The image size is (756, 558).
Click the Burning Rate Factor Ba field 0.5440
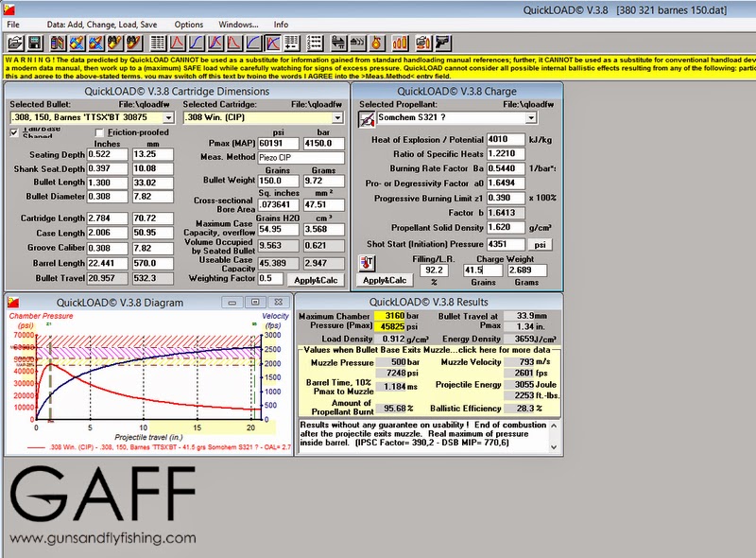tap(506, 168)
